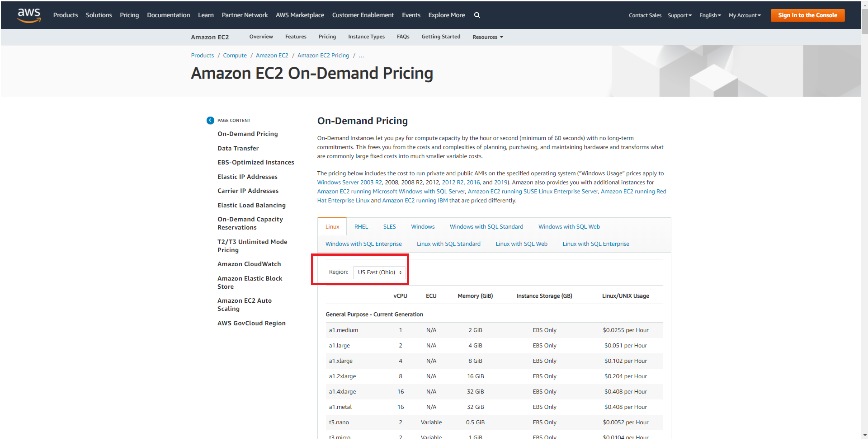Viewport: 868px width, 441px height.
Task: Jump to Amazon EC2 Auto Scaling section
Action: (x=245, y=305)
